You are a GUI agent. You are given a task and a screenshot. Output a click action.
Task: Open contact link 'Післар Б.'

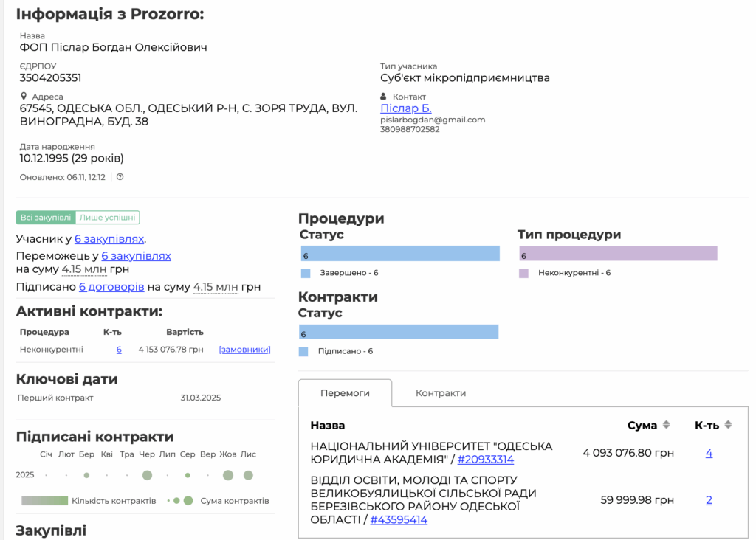pyautogui.click(x=405, y=108)
